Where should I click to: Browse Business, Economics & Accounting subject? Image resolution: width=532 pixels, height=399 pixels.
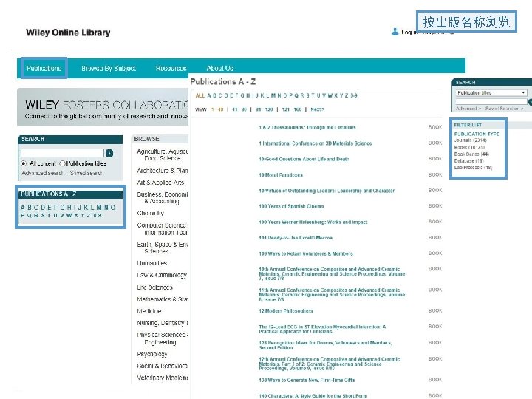point(163,198)
